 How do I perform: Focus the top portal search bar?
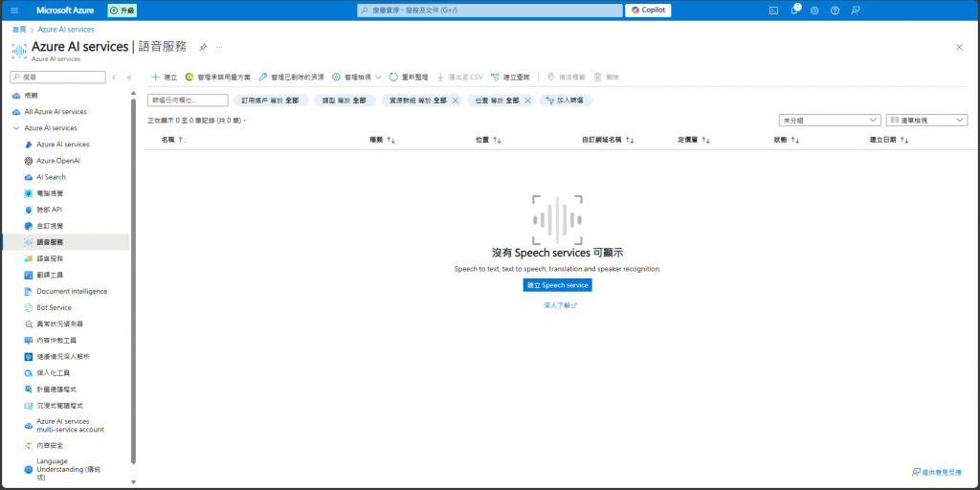coord(490,11)
